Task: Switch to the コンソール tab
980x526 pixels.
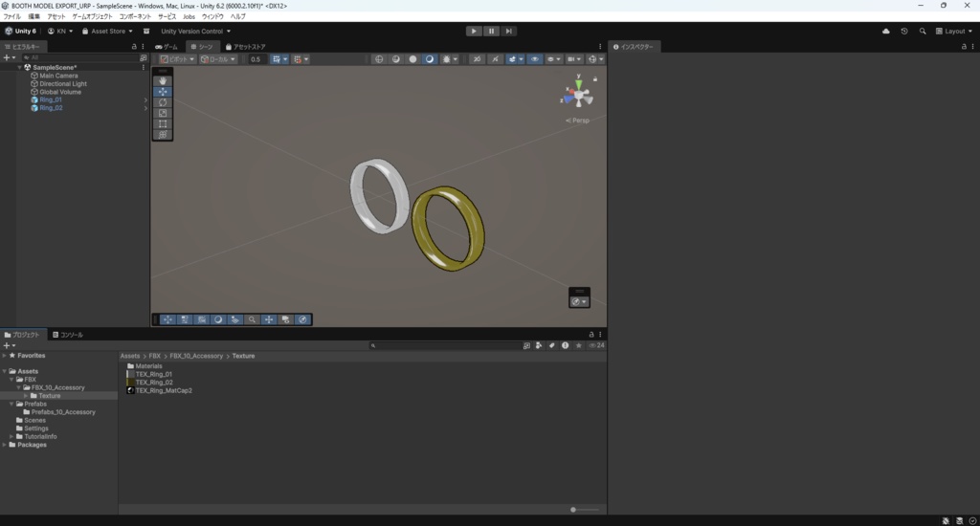Action: coord(68,335)
